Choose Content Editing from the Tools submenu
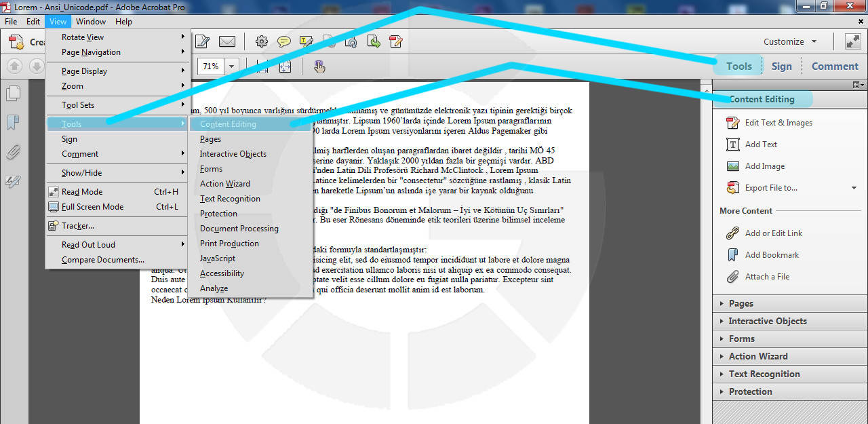Screen dimensions: 868x424 tap(228, 124)
